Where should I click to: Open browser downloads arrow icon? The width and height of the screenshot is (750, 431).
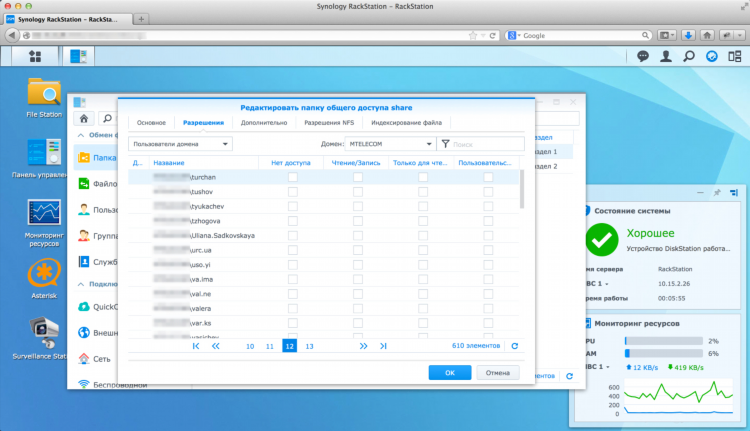[688, 35]
